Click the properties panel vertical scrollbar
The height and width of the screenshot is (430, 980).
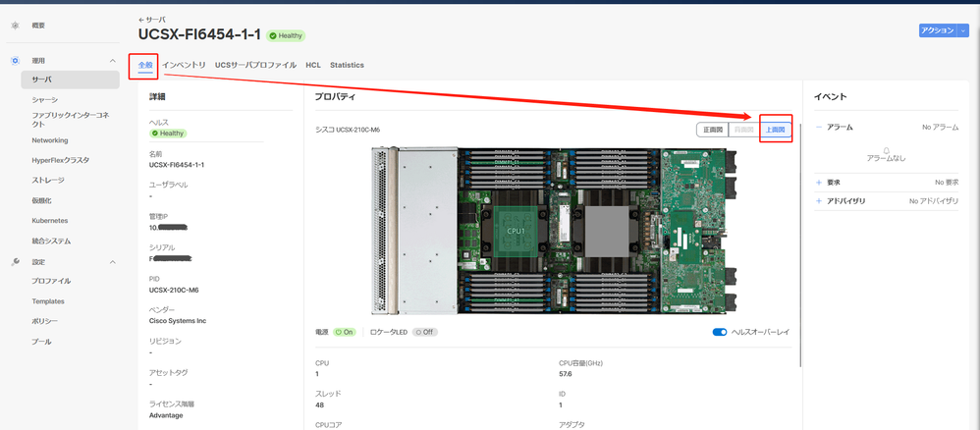(800, 244)
